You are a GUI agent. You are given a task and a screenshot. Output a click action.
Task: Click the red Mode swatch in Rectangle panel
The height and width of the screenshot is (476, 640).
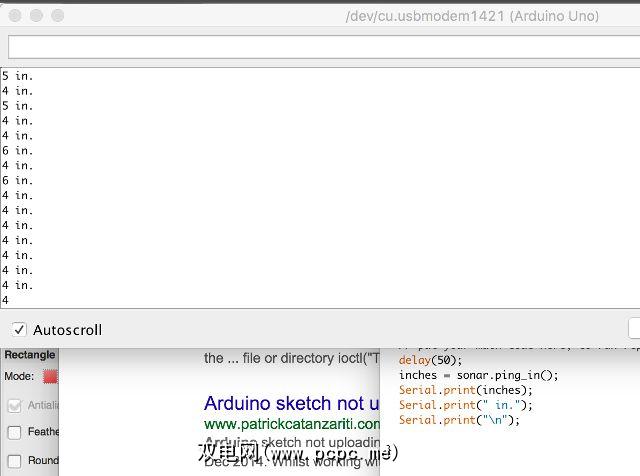point(50,376)
